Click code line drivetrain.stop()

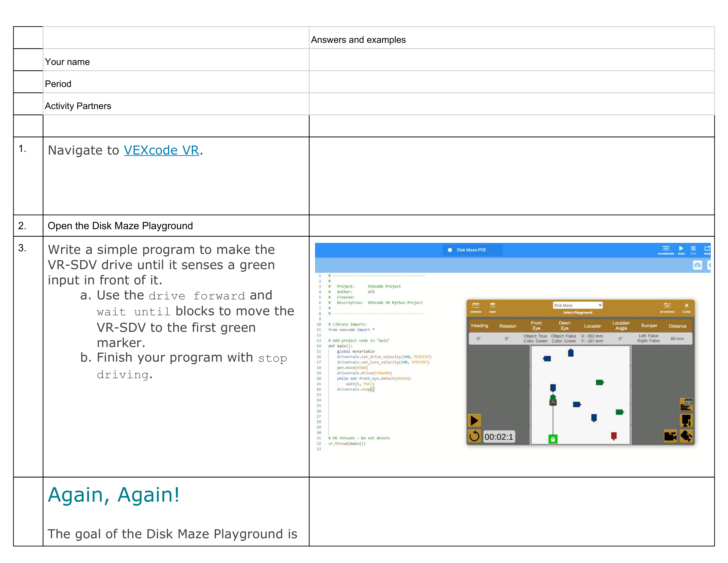356,389
